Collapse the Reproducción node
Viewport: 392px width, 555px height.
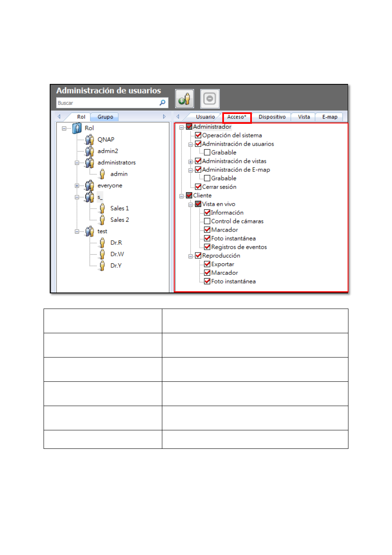point(191,256)
